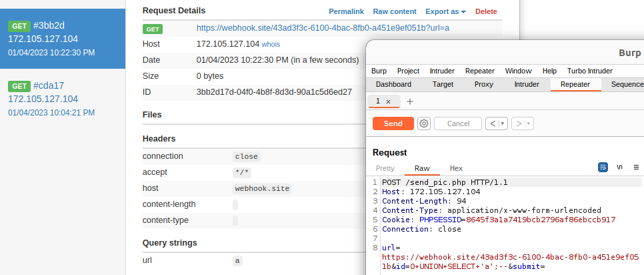Open the Project menu
The image size is (644, 275).
(408, 71)
